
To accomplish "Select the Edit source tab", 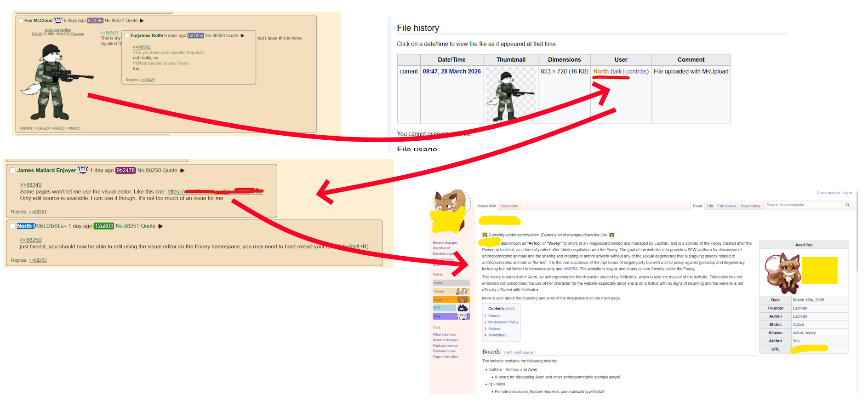I will coord(726,206).
